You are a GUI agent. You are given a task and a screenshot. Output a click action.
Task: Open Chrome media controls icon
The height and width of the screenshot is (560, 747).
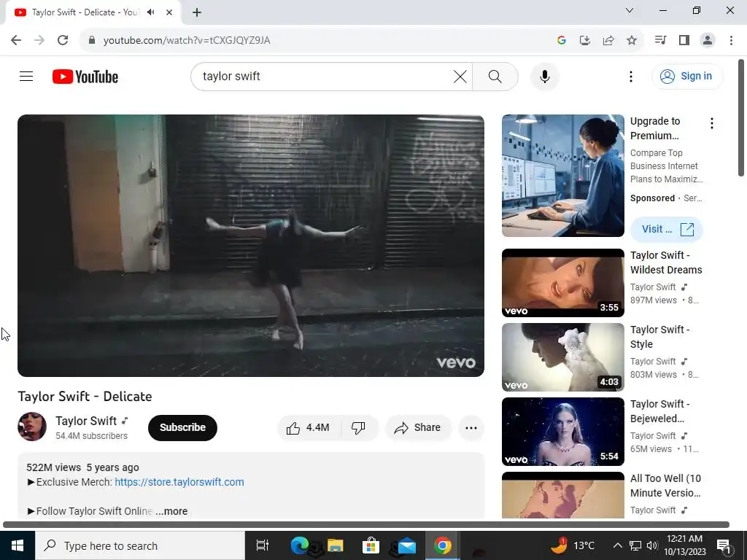point(660,40)
